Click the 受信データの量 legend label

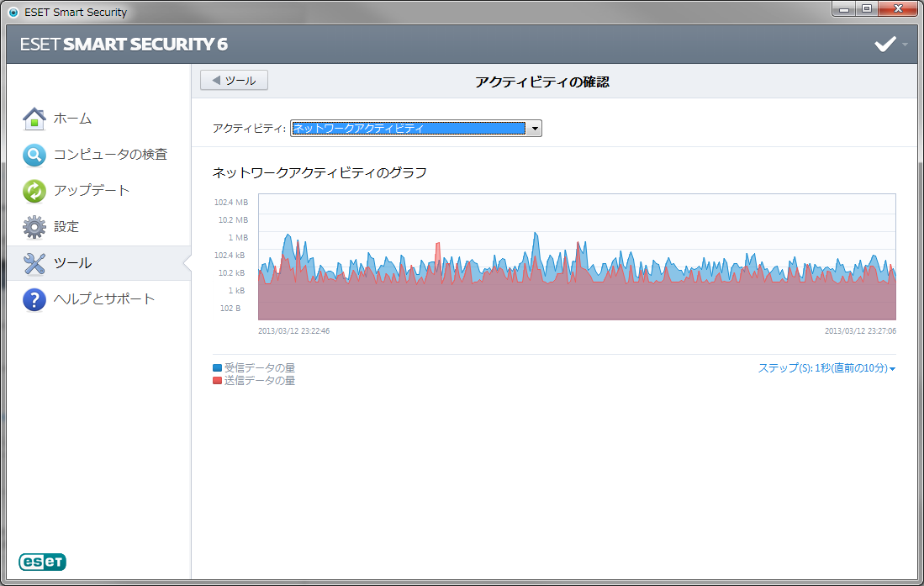point(259,368)
